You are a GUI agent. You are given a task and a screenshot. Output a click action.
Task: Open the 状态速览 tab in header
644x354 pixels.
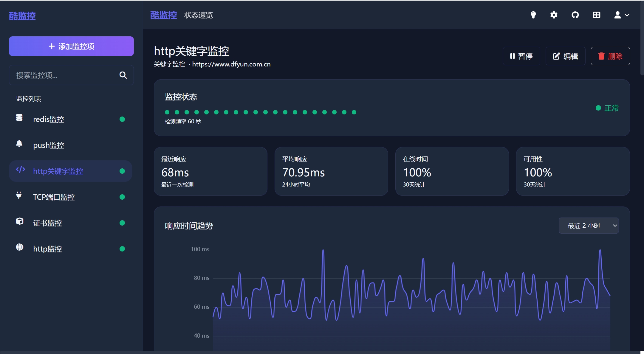(198, 15)
